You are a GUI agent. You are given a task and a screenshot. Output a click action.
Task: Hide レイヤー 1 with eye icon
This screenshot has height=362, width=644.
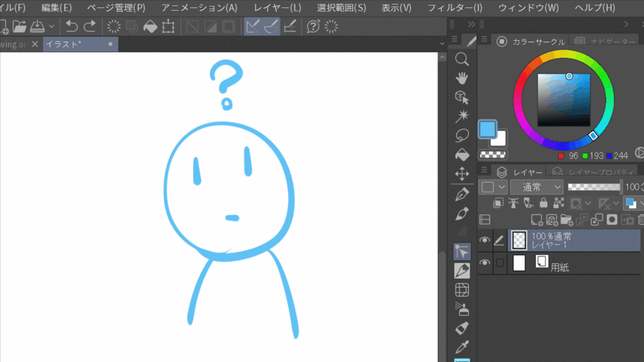point(484,241)
